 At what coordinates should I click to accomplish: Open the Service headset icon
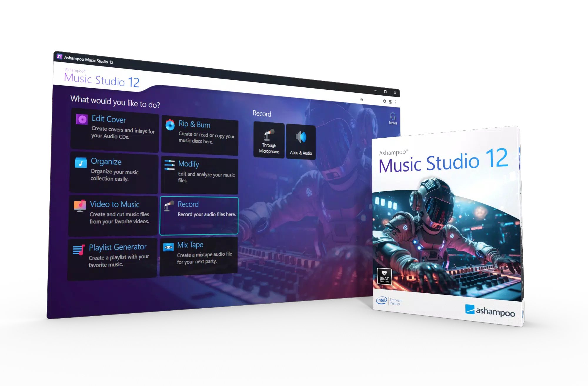(x=393, y=118)
